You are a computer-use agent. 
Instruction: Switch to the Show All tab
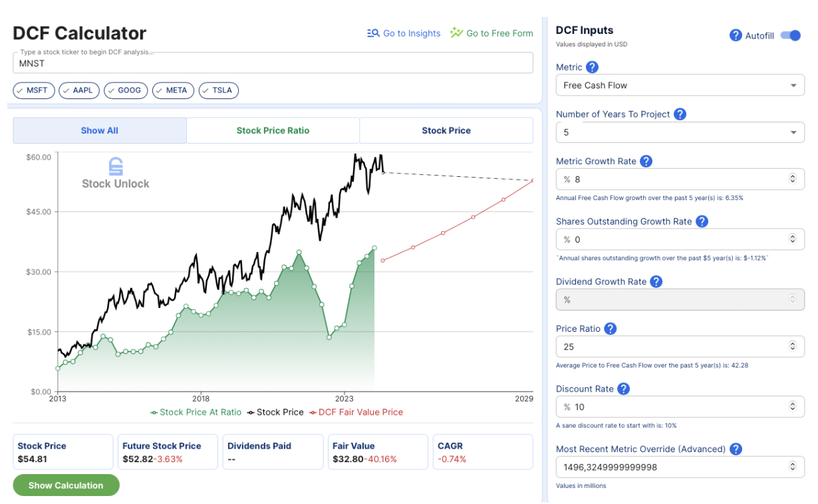click(100, 130)
